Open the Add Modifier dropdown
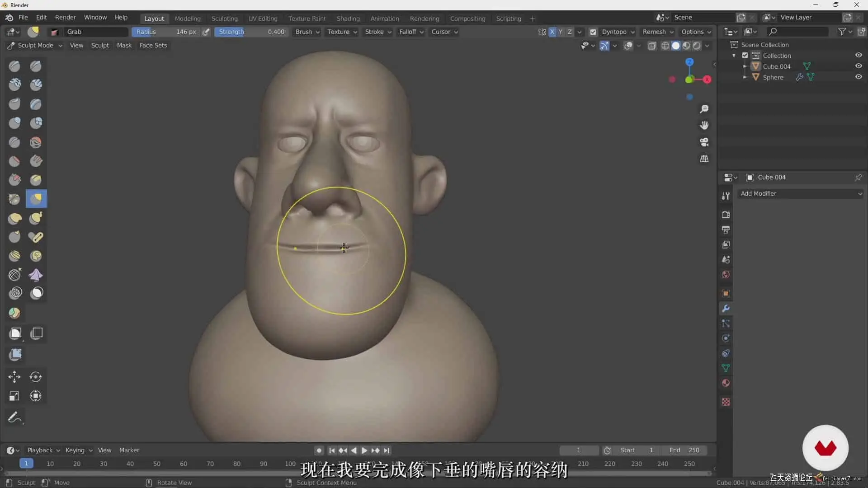Viewport: 868px width, 488px height. pos(800,193)
